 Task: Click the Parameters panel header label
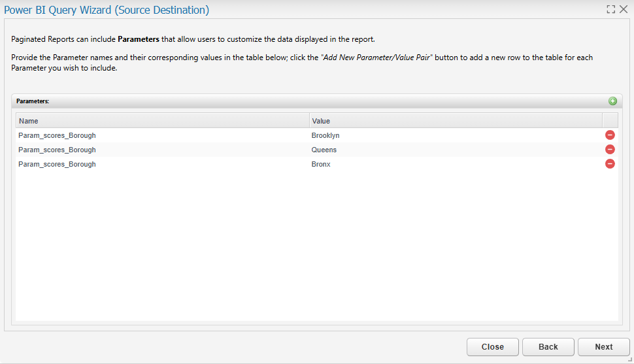pos(32,101)
